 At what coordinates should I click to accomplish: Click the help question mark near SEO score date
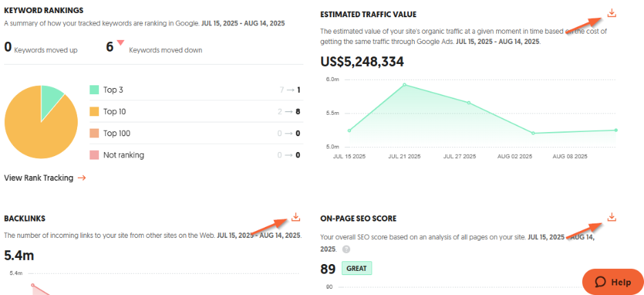pyautogui.click(x=346, y=249)
